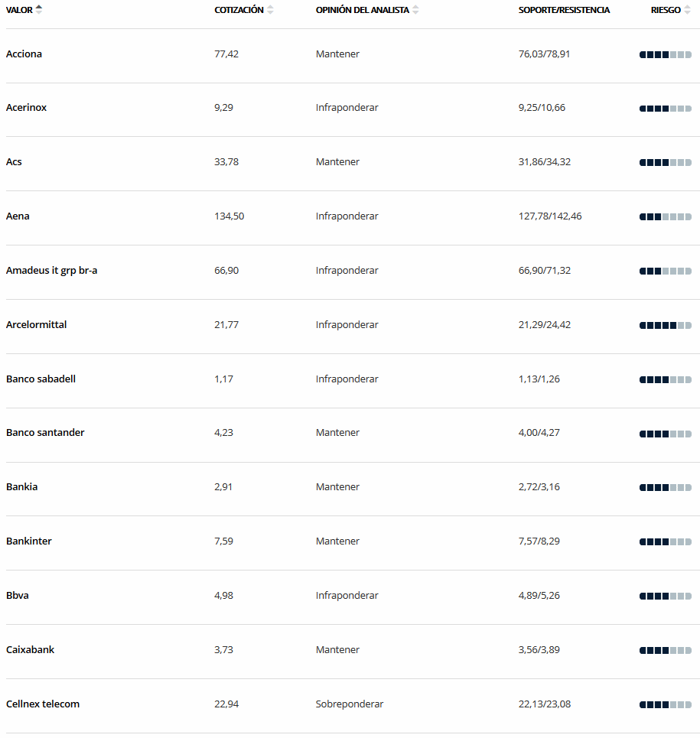Screen dimensions: 700x738
Task: Click Acciona risk level indicator bar
Action: pyautogui.click(x=665, y=54)
